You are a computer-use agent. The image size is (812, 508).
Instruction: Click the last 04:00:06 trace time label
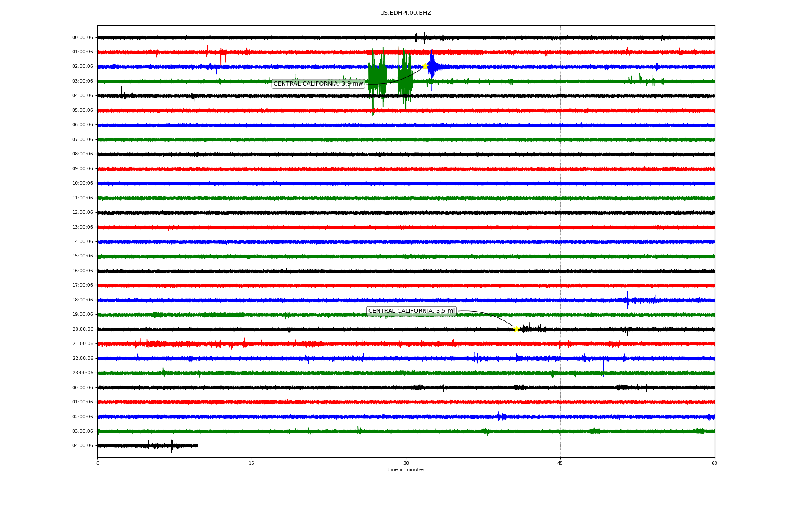[x=82, y=446]
